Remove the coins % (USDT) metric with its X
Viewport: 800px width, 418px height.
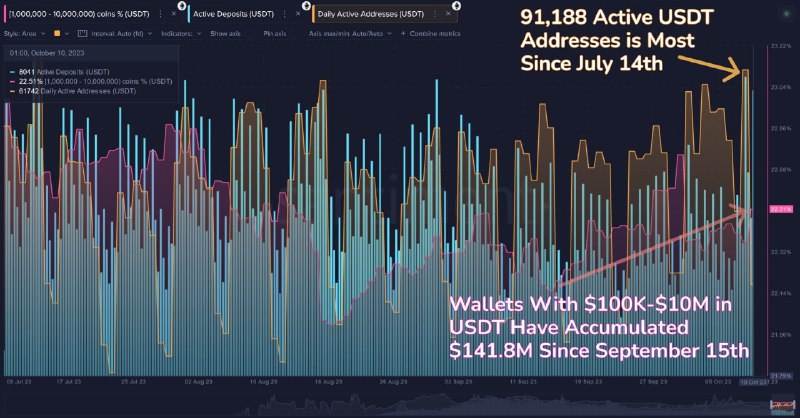(173, 14)
